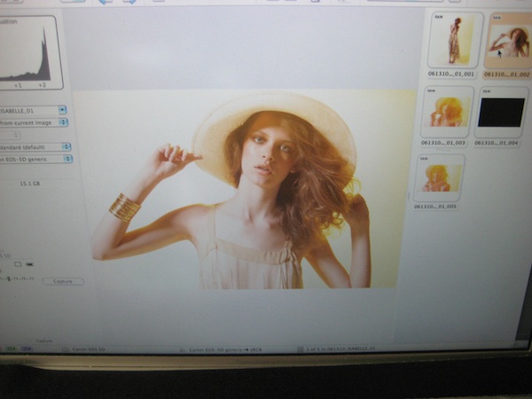Screen dimensions: 532x399
Task: Click the exposure histogram panel
Action: coord(30,52)
